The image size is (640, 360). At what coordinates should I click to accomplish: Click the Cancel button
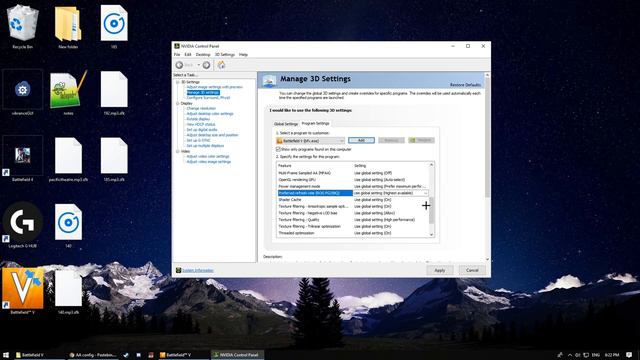point(472,270)
